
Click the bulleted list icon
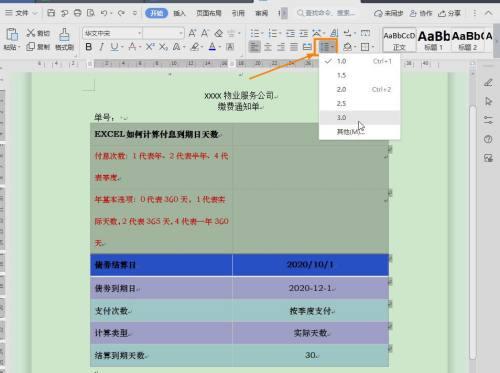pos(255,33)
